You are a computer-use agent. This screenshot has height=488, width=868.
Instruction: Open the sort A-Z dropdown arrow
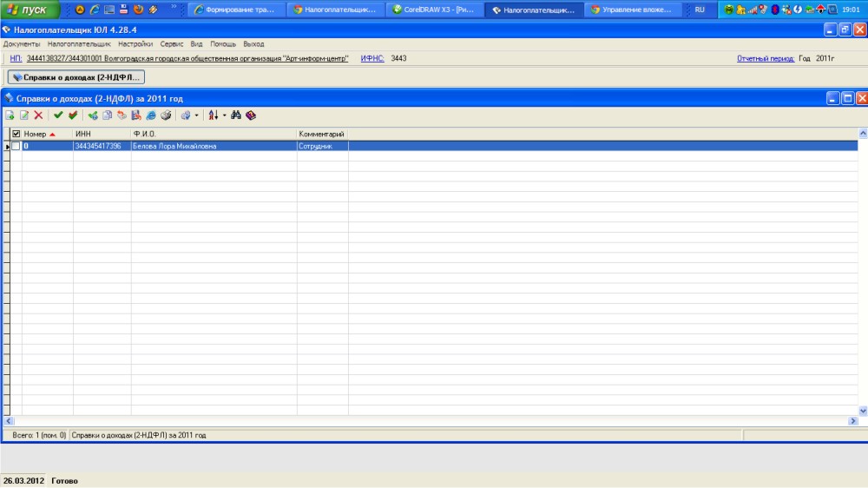click(224, 115)
